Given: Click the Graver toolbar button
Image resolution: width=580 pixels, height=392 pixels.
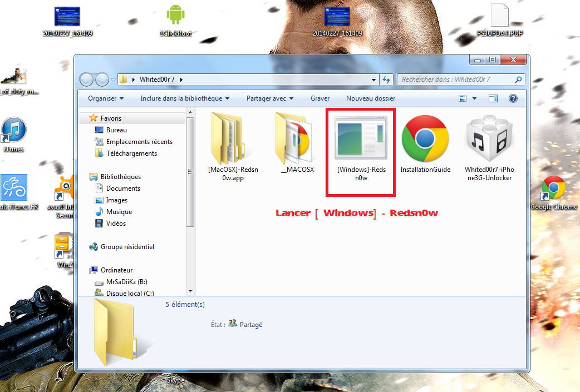Looking at the screenshot, I should click(x=320, y=98).
